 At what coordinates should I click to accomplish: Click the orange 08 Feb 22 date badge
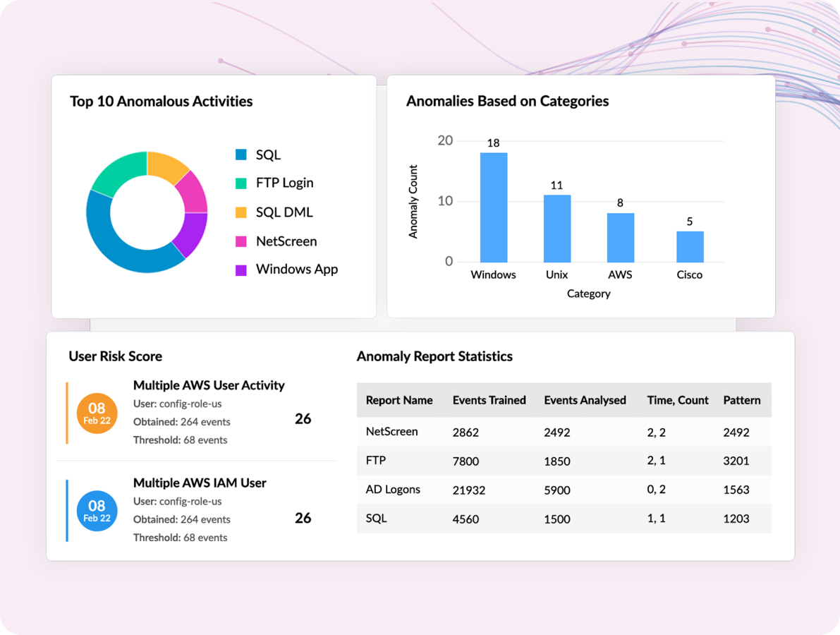click(97, 413)
